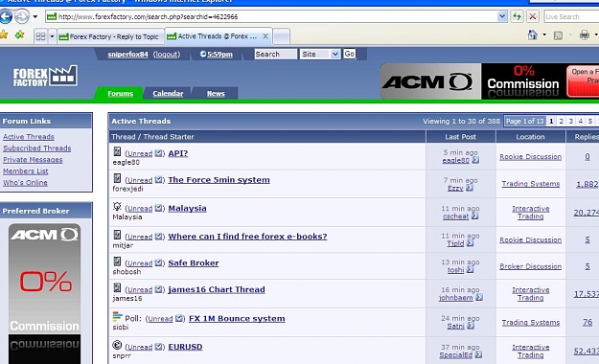Select the Calendar navigation tab
599x364 pixels.
[x=168, y=94]
